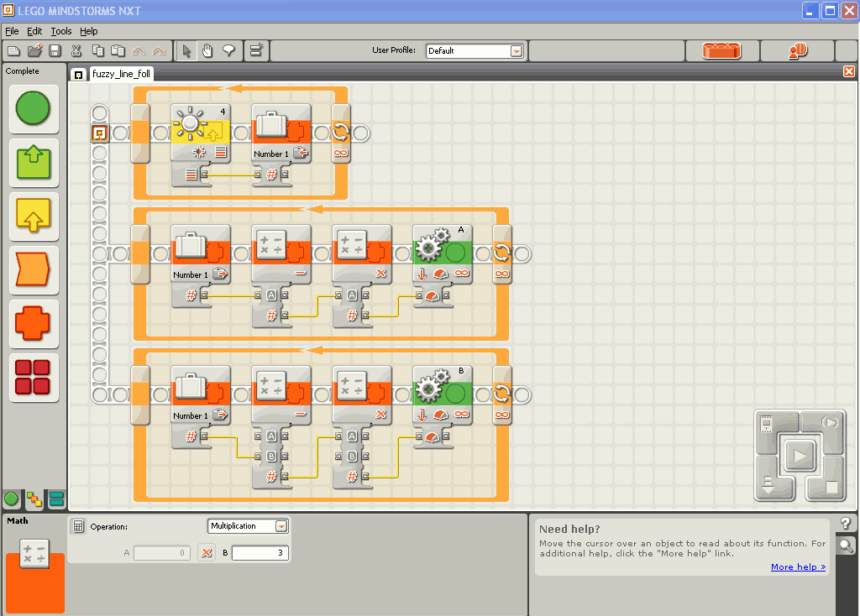This screenshot has width=860, height=616.
Task: Click the Cut scissors icon
Action: pyautogui.click(x=76, y=51)
